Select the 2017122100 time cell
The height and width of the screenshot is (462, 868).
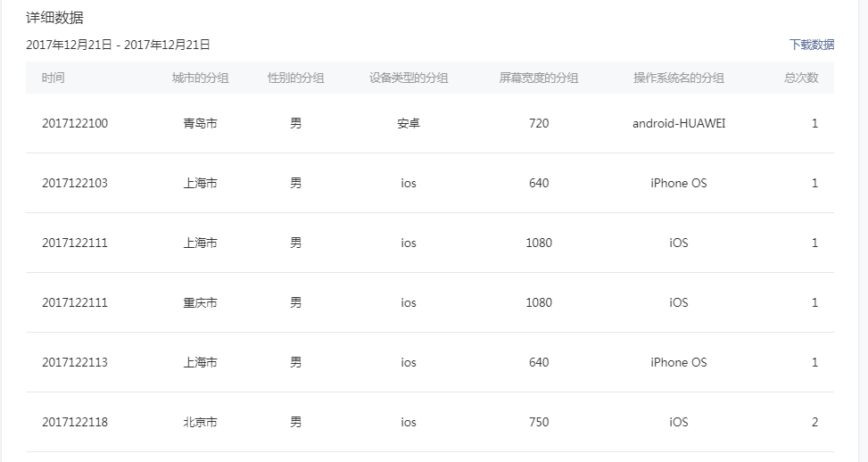point(75,123)
